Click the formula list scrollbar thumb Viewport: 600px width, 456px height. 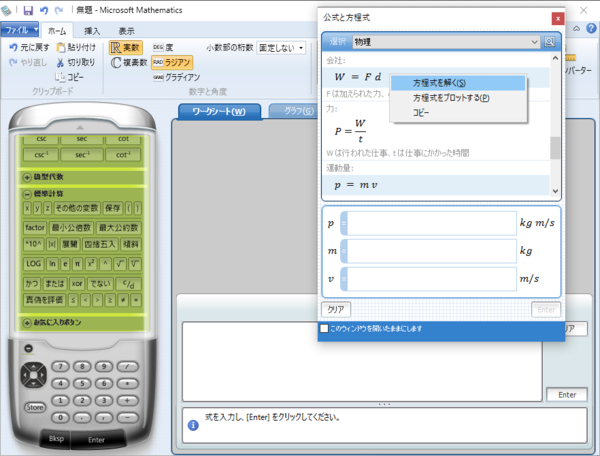555,147
